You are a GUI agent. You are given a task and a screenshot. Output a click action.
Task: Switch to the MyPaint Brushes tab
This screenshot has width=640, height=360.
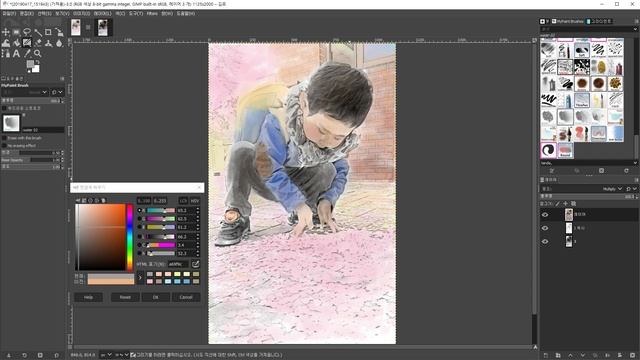click(567, 21)
